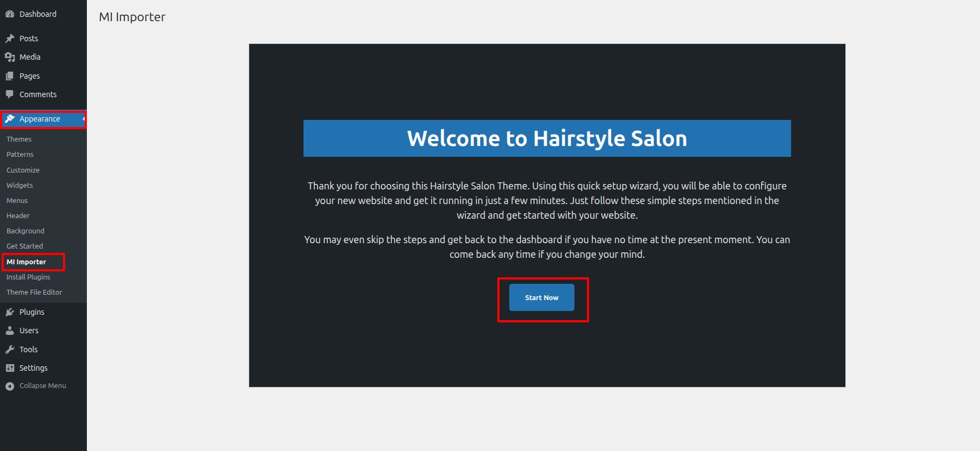Click the Media library icon
This screenshot has width=980, height=451.
pos(10,57)
